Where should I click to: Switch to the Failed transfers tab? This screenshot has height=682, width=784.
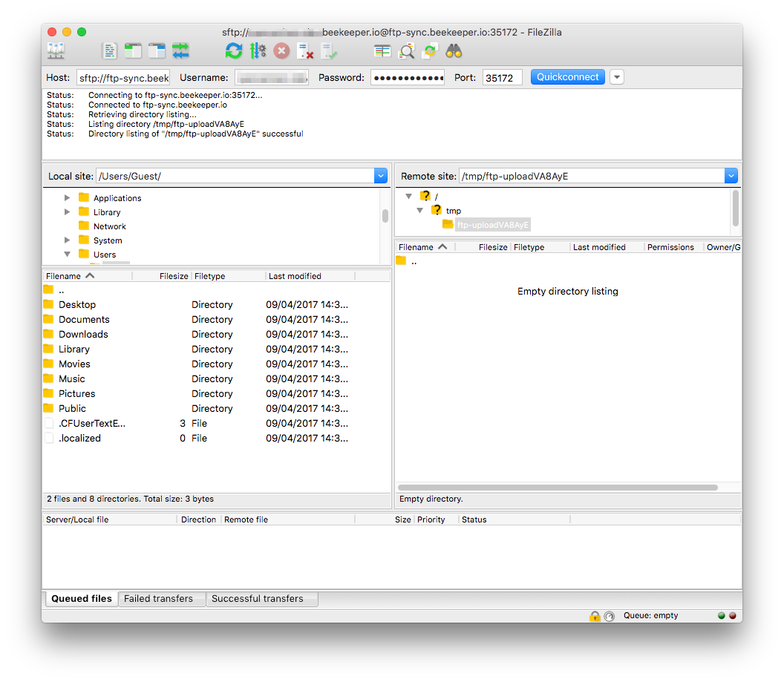click(161, 598)
